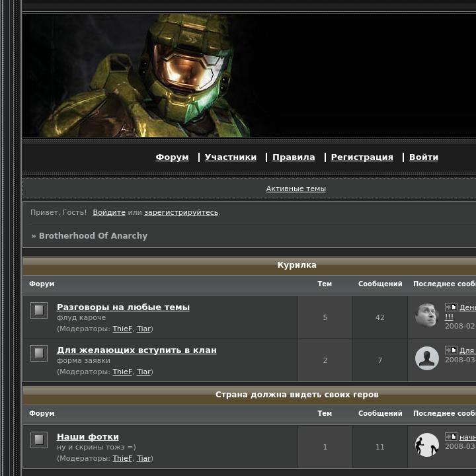Click last-post arrow icon in Наши фотки row
Image resolution: width=476 pixels, height=476 pixels.
tap(451, 437)
